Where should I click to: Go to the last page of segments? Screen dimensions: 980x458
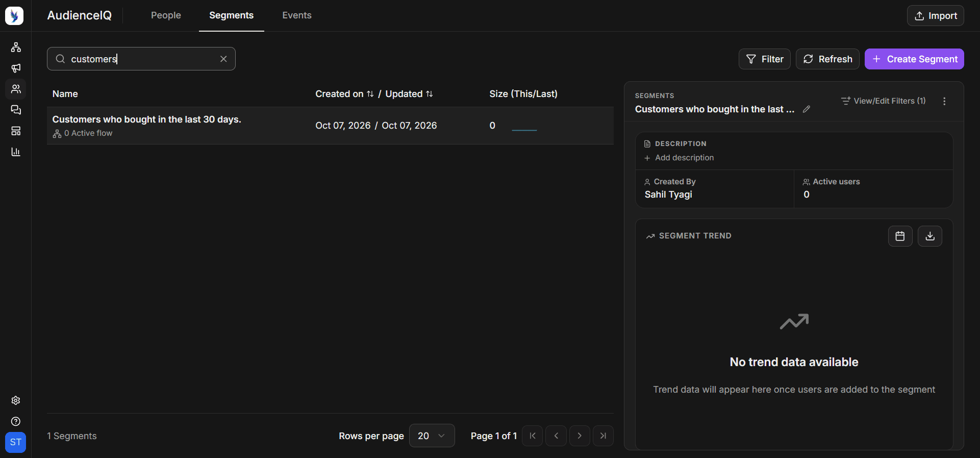click(x=603, y=436)
